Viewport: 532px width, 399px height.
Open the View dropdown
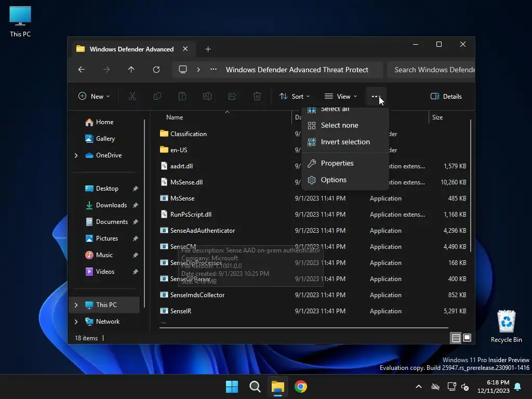click(341, 96)
